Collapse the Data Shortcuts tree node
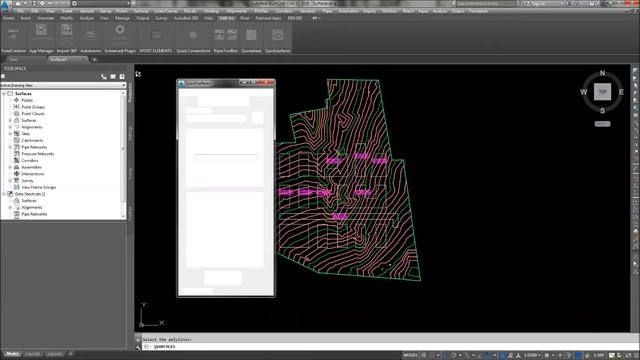 (x=4, y=194)
